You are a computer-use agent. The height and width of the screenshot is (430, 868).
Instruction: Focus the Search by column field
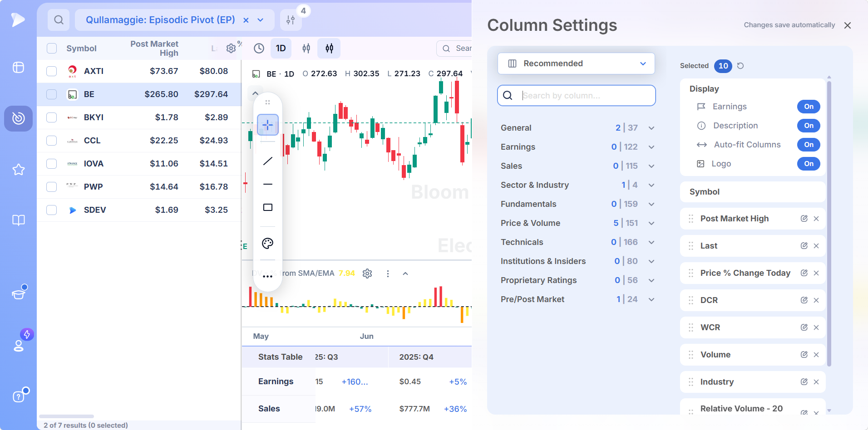[577, 96]
